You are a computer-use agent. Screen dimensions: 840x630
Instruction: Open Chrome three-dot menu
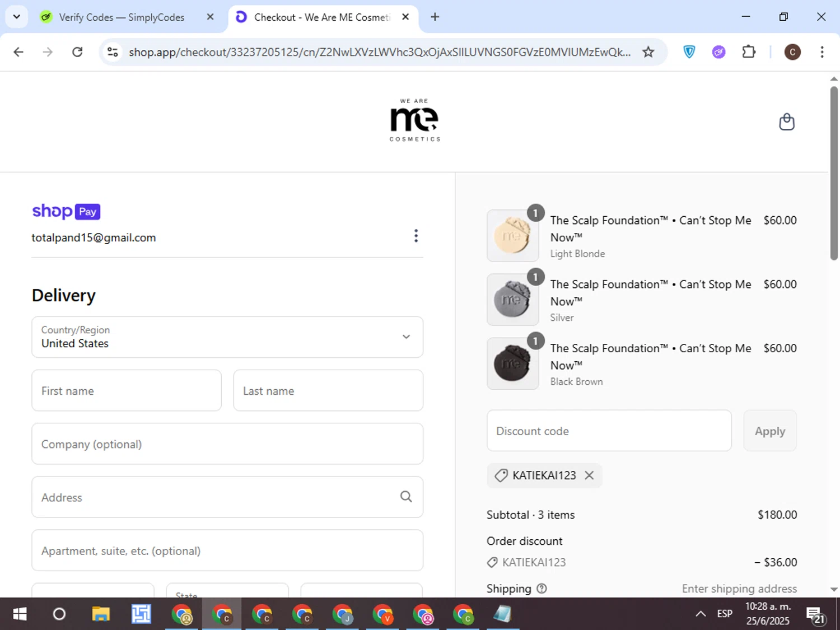(x=822, y=52)
